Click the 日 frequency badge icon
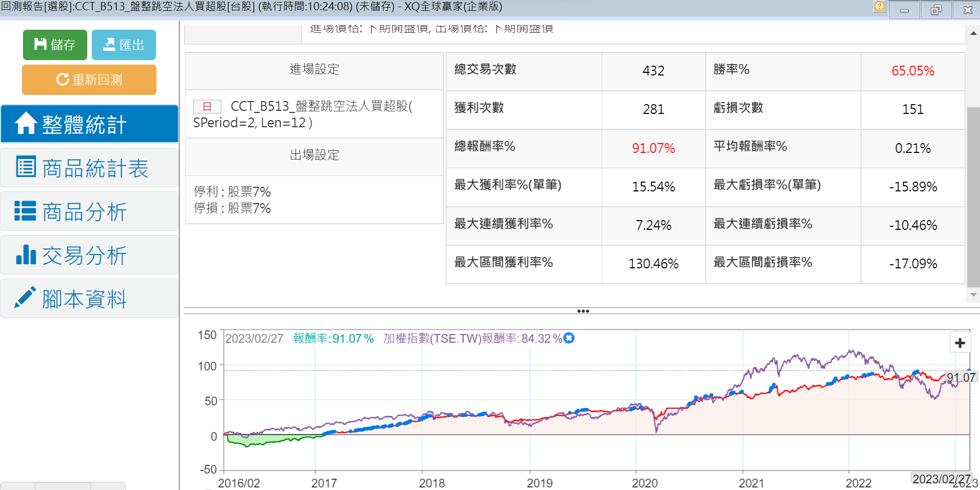 click(207, 106)
